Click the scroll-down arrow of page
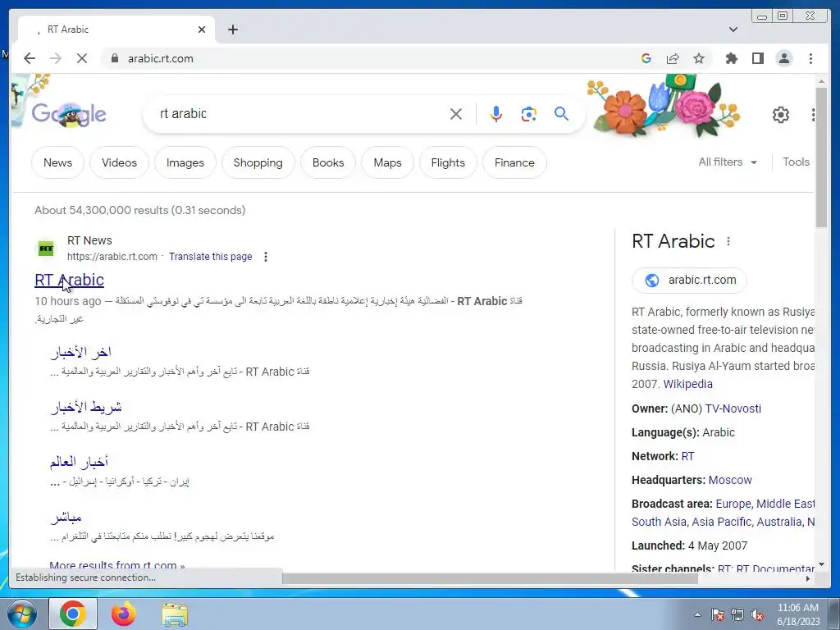This screenshot has width=840, height=630. pos(822,564)
